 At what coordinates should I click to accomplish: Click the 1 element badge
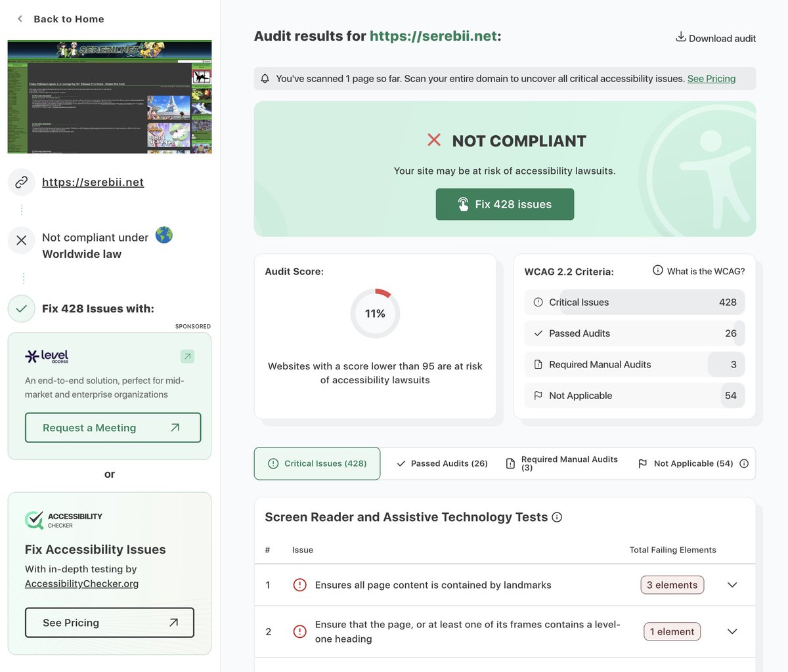pyautogui.click(x=672, y=631)
